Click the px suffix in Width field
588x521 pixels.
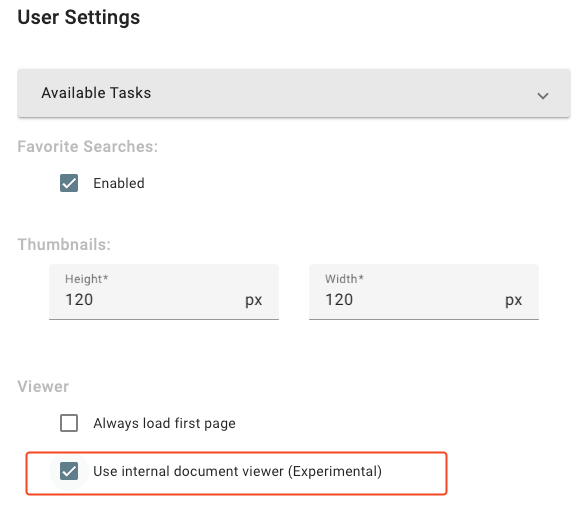tap(513, 300)
